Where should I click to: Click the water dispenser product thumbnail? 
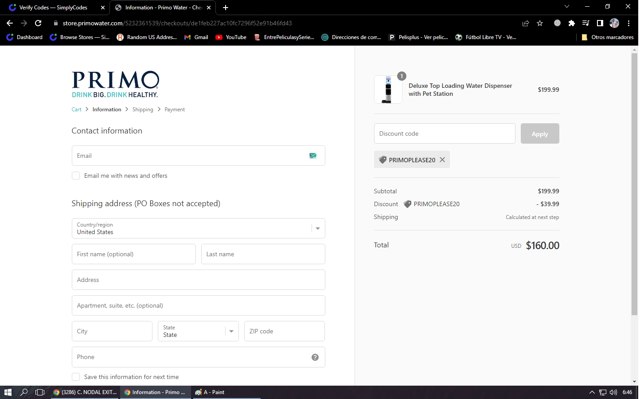tap(388, 89)
